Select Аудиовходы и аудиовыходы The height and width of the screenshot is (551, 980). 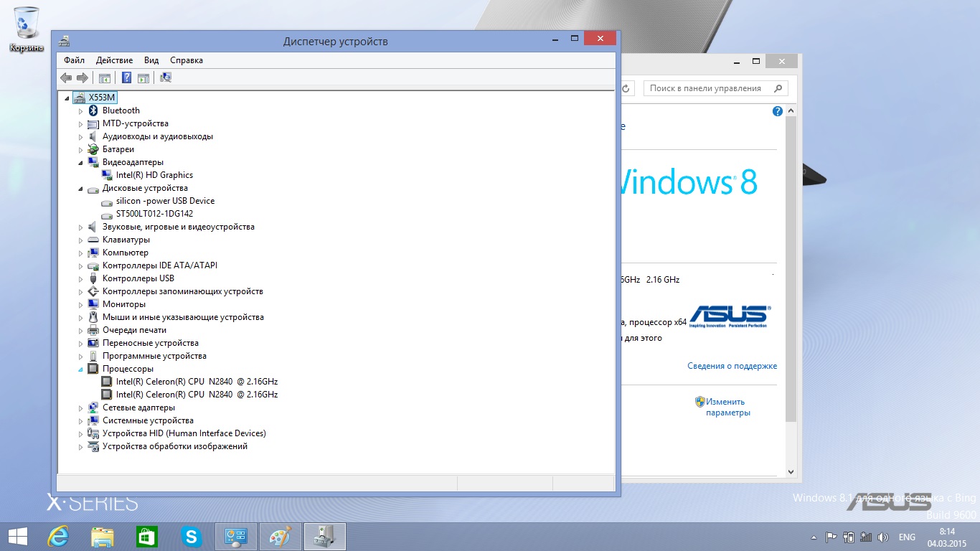157,136
